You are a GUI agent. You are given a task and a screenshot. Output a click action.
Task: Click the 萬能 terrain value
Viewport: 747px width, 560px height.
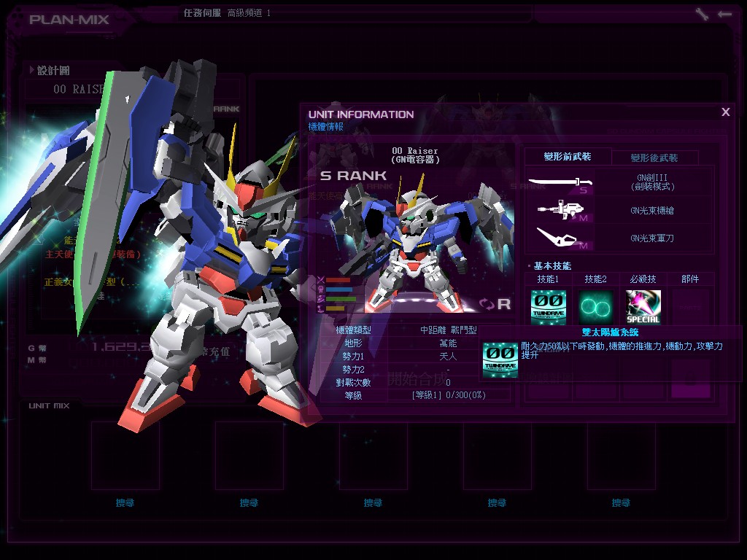coord(449,343)
